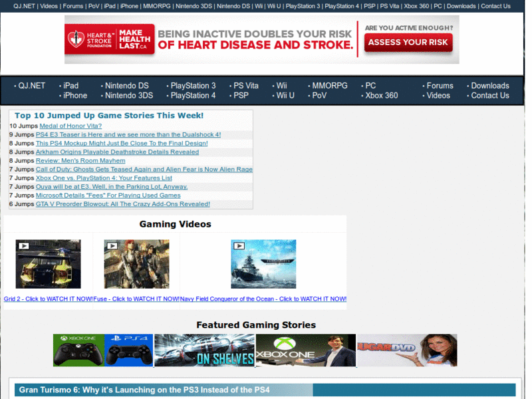Select Wii U in the main navigation bar
The height and width of the screenshot is (399, 532).
(285, 96)
